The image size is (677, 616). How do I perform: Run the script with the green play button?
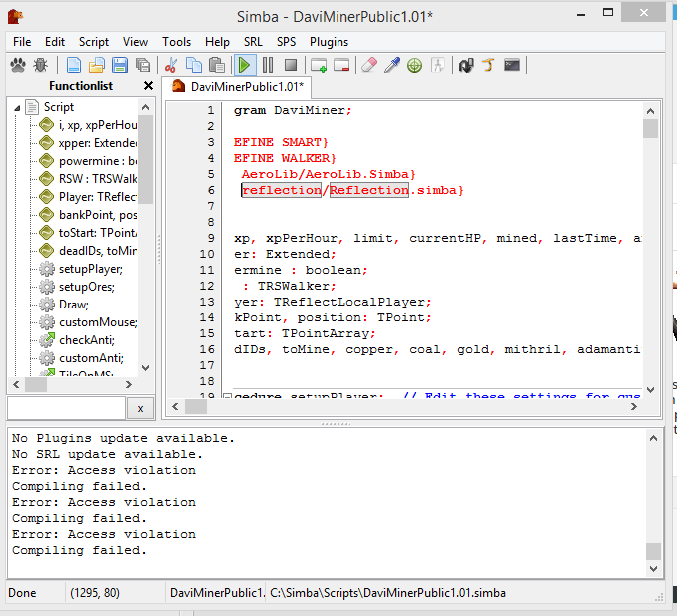pos(245,65)
